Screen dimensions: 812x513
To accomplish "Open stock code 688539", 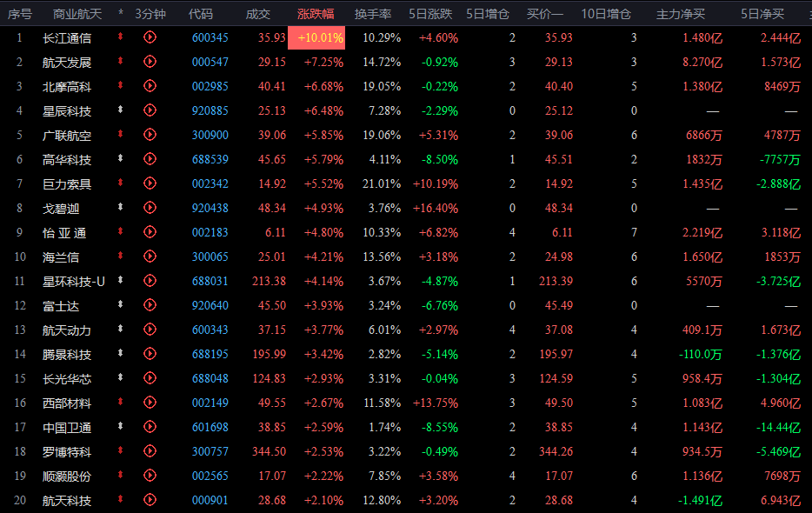I will pos(210,159).
